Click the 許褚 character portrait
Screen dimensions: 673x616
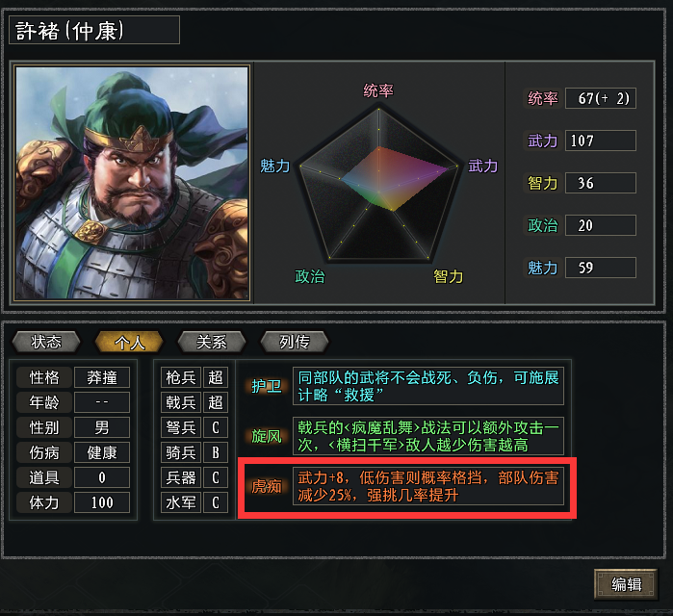coord(132,183)
